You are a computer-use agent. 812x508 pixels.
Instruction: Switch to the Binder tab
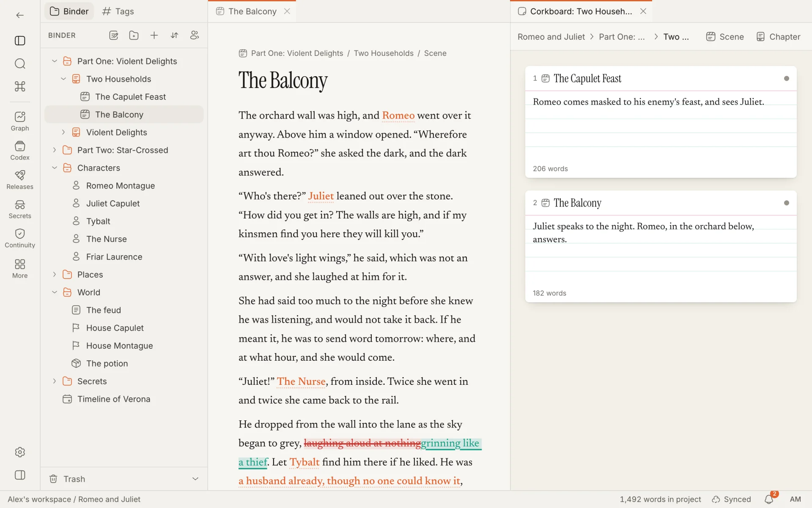coord(69,11)
